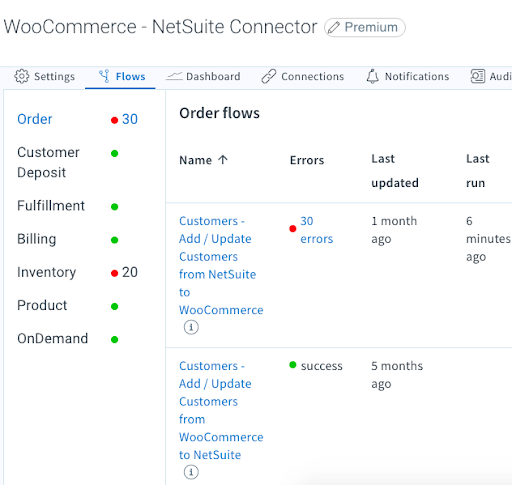The image size is (512, 485).
Task: Open Customers from NetSuite to WooCommerce flow
Action: click(x=221, y=265)
